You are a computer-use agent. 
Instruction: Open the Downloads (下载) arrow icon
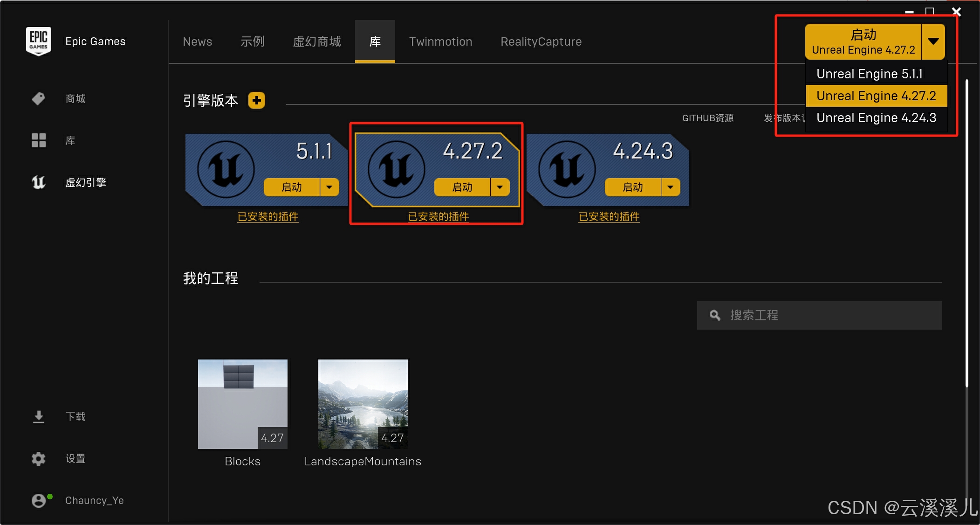(x=39, y=416)
